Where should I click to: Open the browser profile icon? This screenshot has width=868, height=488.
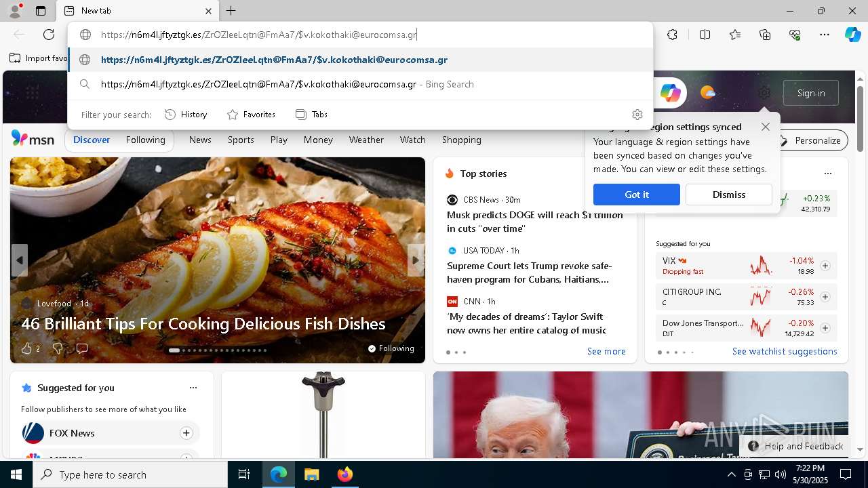14,11
